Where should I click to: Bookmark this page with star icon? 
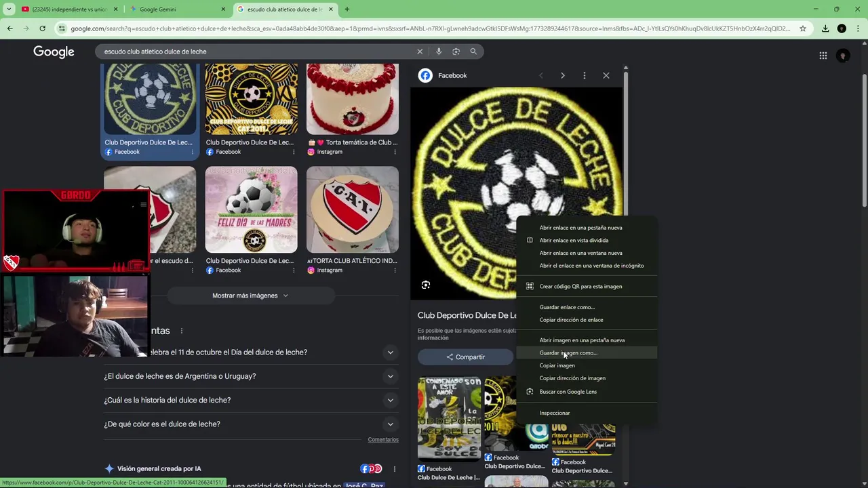[803, 28]
